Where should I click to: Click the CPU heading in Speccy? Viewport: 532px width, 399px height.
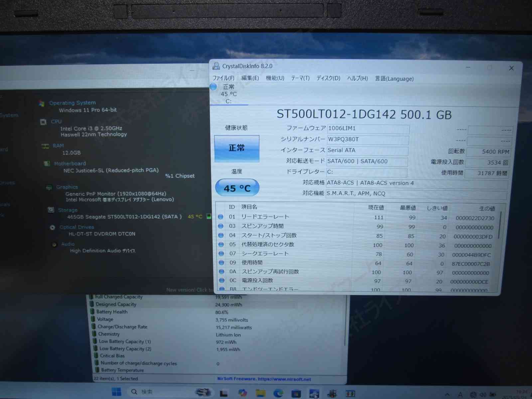pyautogui.click(x=56, y=122)
